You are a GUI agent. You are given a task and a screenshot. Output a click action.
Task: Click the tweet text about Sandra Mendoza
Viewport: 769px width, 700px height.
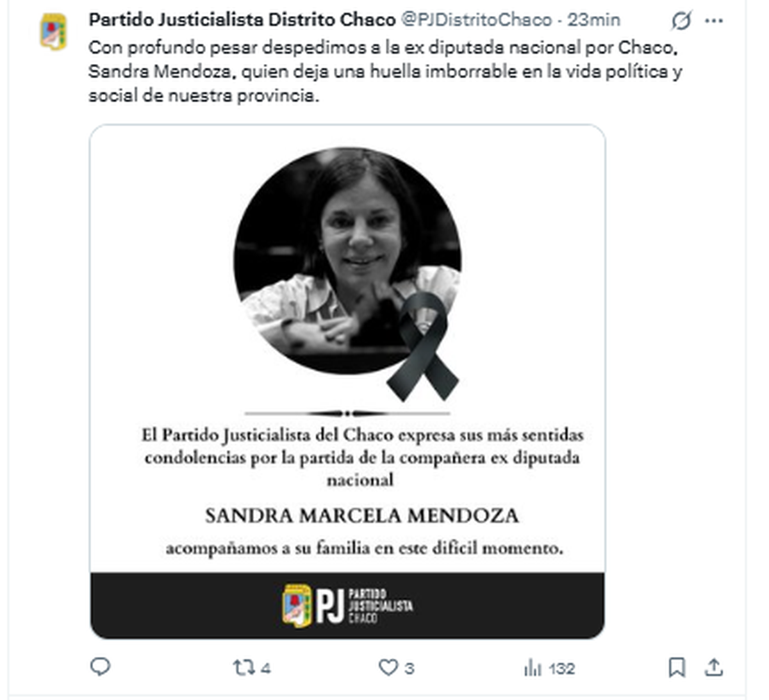(384, 71)
